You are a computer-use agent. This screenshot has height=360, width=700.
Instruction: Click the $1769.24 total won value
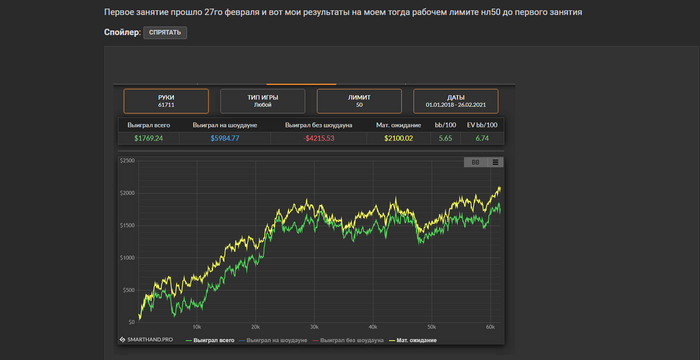[x=149, y=138]
